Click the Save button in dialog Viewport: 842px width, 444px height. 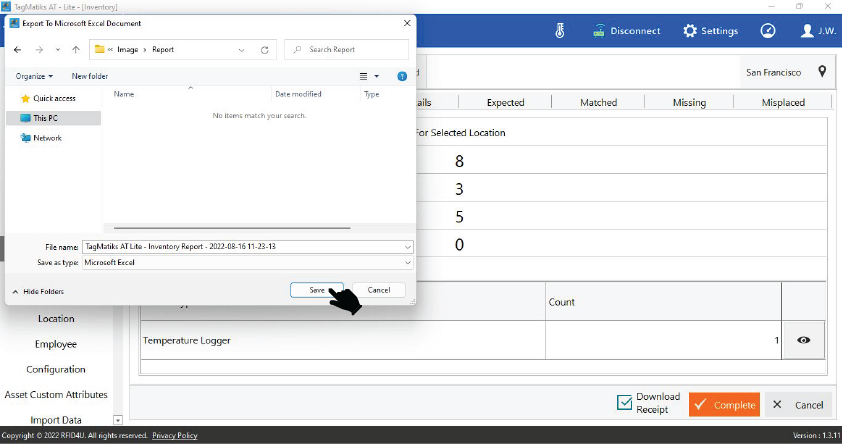317,290
